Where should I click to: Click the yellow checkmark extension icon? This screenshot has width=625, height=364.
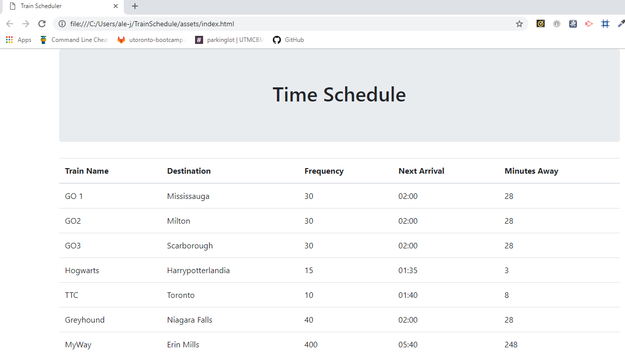(x=541, y=24)
